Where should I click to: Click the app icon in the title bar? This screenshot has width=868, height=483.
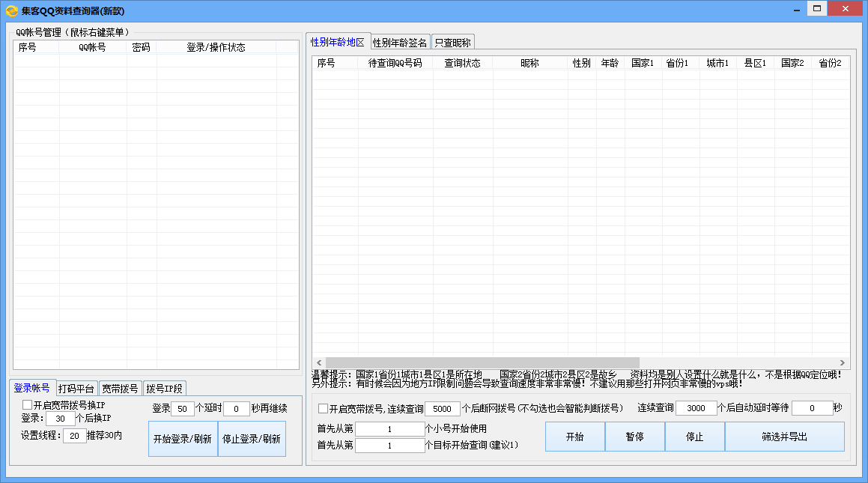click(12, 10)
